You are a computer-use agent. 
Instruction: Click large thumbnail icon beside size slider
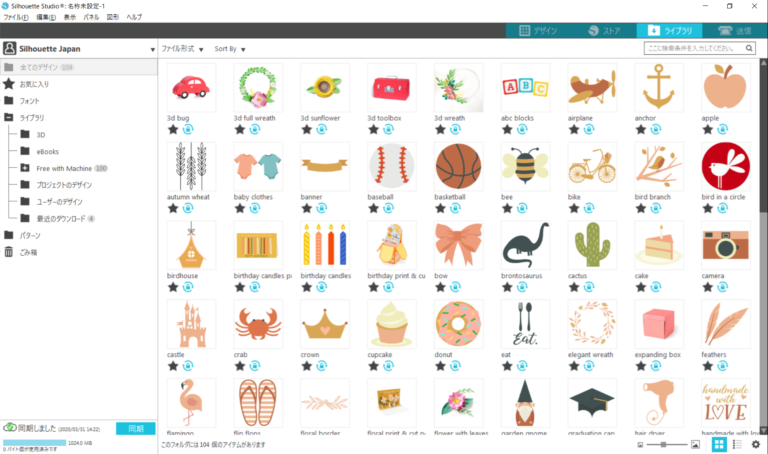(696, 444)
